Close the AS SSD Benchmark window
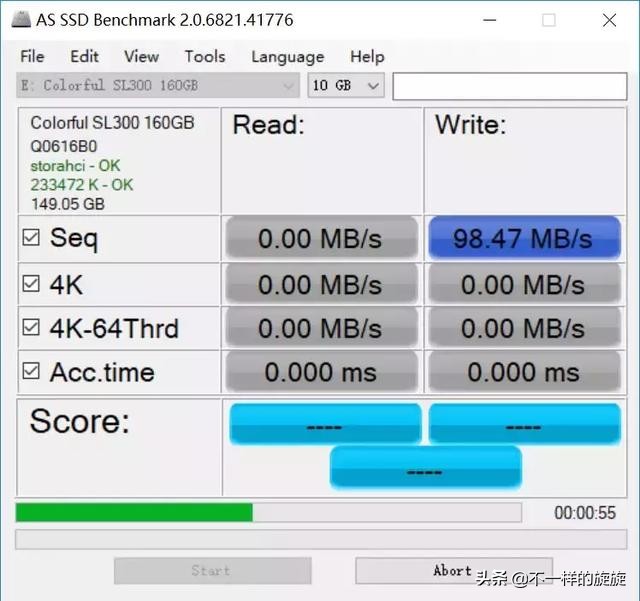 tap(609, 20)
